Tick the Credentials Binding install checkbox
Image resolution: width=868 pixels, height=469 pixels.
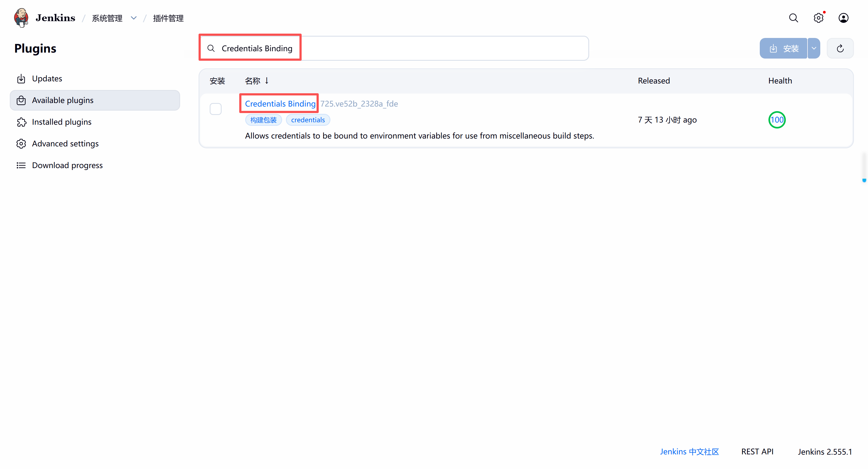coord(216,109)
